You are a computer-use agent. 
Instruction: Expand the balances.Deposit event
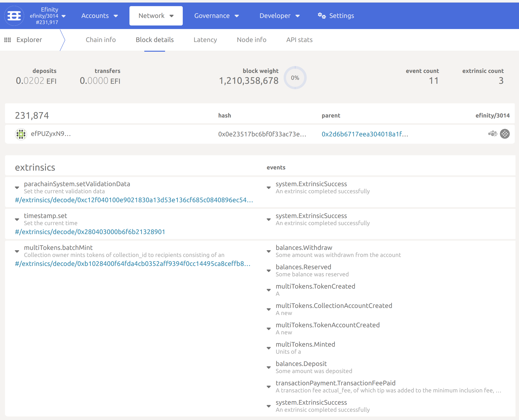tap(269, 368)
